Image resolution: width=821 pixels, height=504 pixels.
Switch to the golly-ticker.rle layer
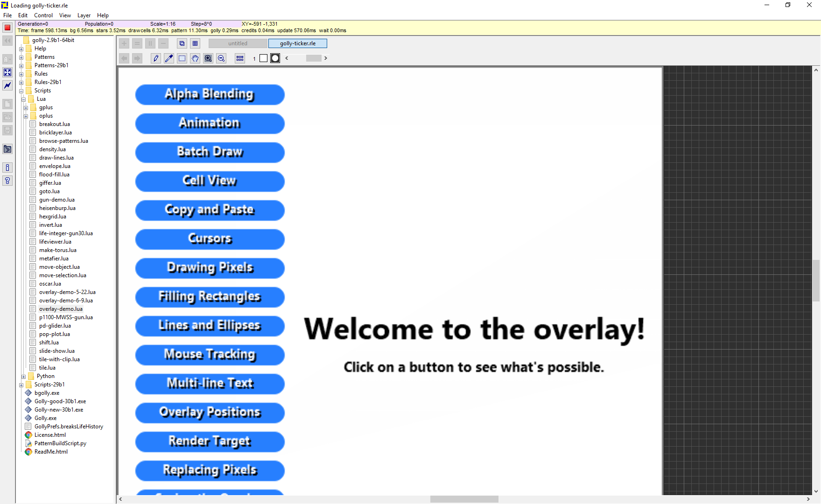pos(298,43)
